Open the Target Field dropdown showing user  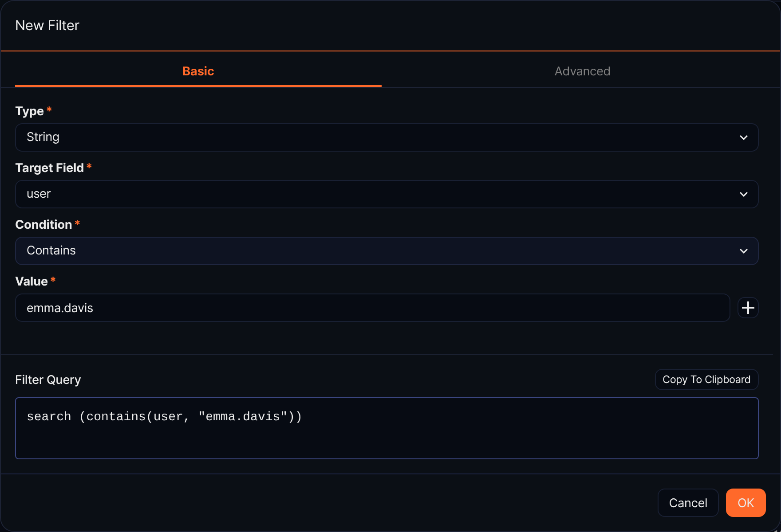[x=387, y=194]
